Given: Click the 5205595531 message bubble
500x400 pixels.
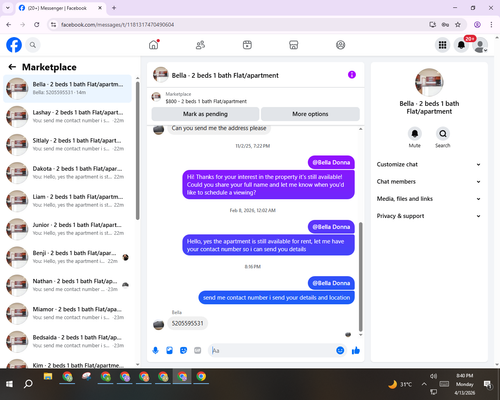Looking at the screenshot, I should 187,323.
